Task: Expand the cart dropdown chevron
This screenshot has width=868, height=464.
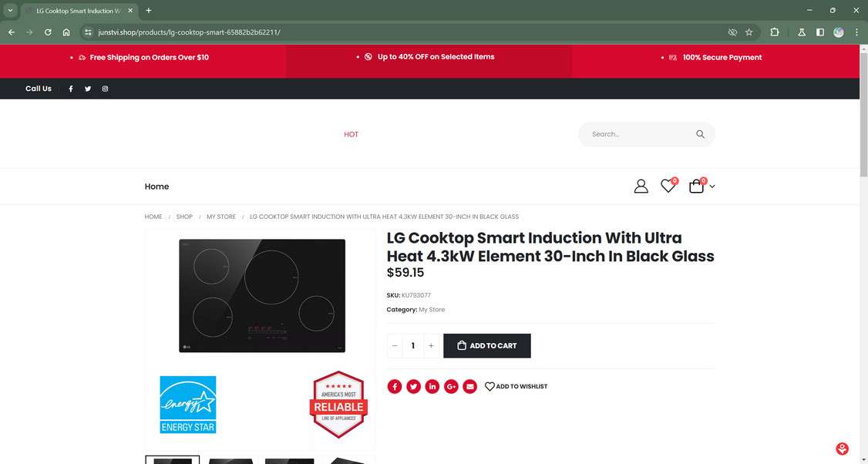Action: coord(712,187)
